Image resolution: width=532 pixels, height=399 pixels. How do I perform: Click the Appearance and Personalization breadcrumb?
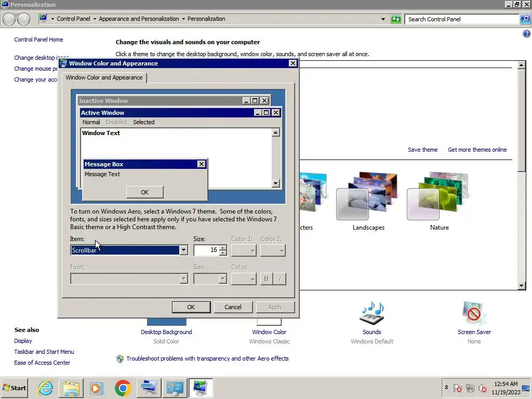coord(139,19)
